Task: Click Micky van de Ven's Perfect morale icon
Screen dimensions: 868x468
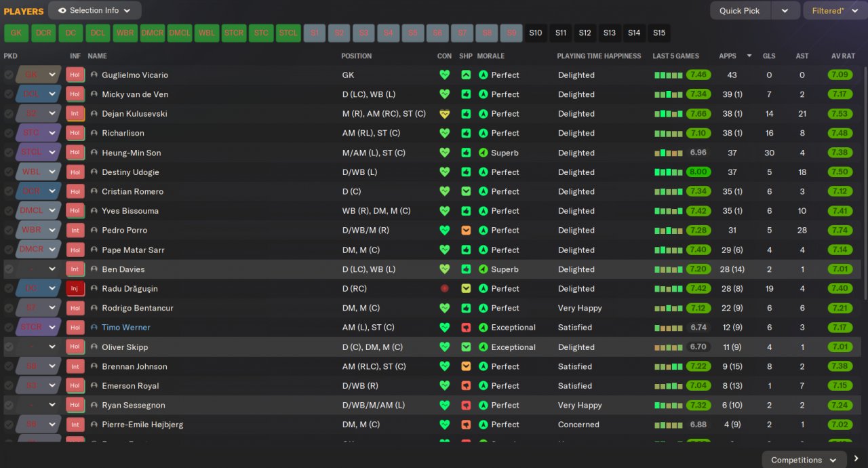Action: (483, 94)
